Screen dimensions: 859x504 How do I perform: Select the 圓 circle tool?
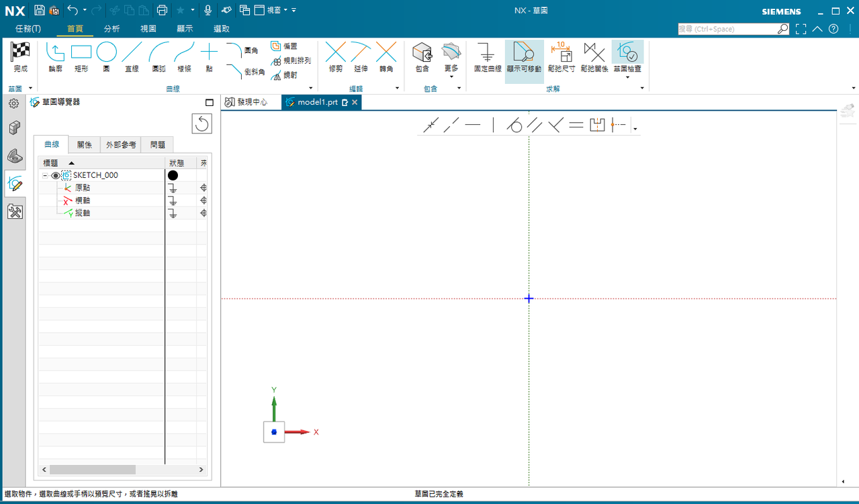point(106,57)
